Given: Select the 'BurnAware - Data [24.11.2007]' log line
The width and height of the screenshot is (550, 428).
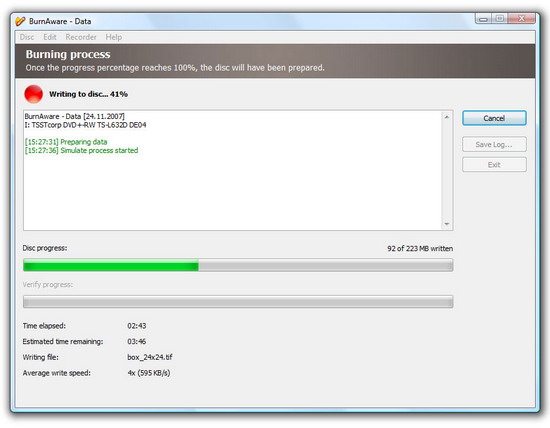Looking at the screenshot, I should click(x=74, y=116).
